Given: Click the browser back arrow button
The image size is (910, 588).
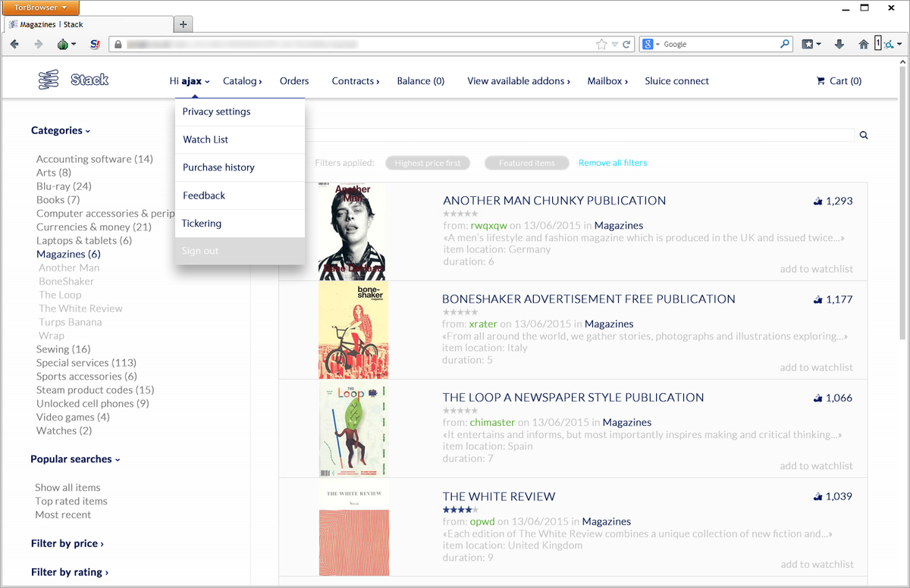Looking at the screenshot, I should click(14, 44).
